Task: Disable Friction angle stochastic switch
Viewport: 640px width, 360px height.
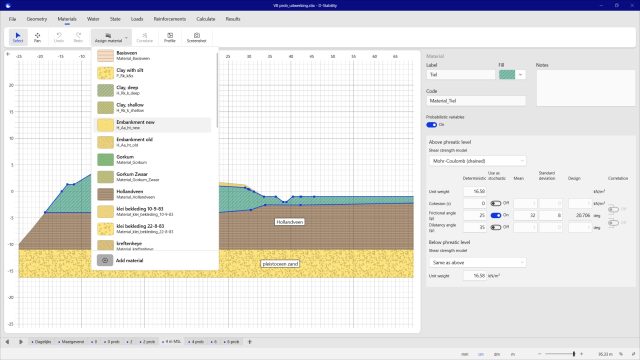Action: 496,215
